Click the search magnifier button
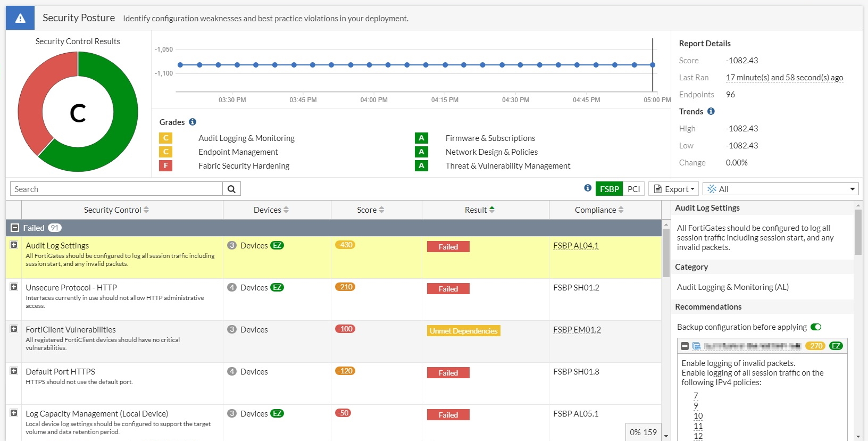 point(231,189)
